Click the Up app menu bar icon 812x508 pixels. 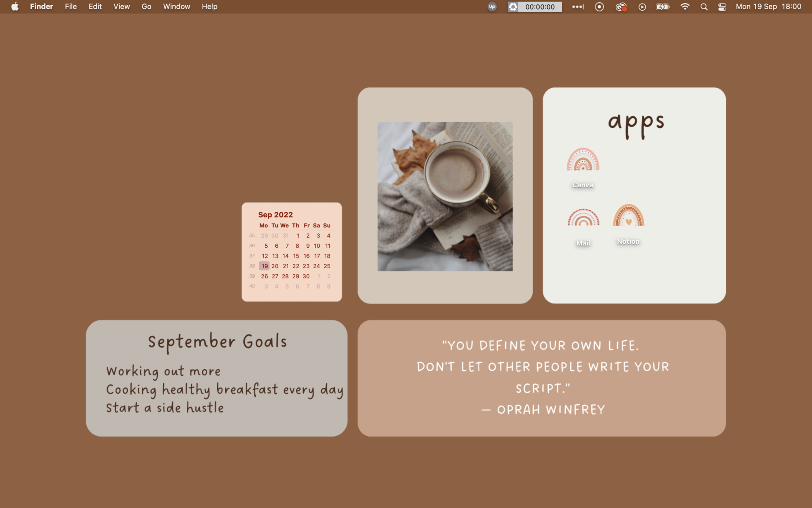click(x=491, y=6)
